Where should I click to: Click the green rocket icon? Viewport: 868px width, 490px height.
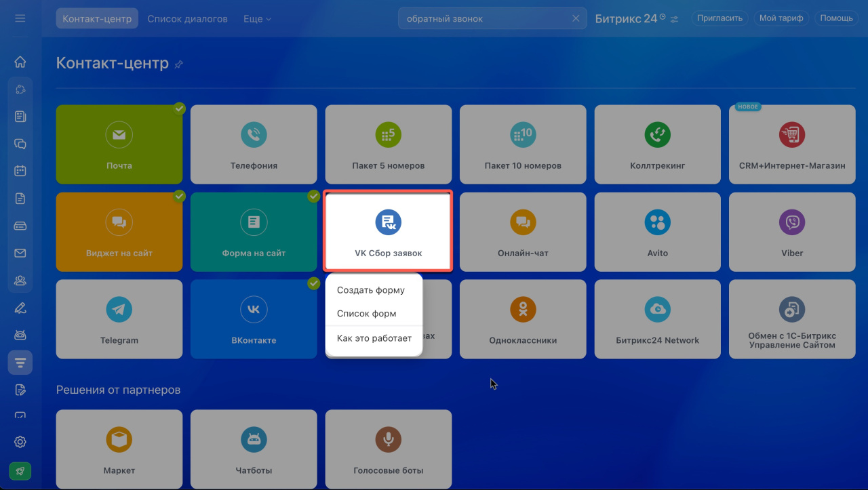pyautogui.click(x=20, y=470)
